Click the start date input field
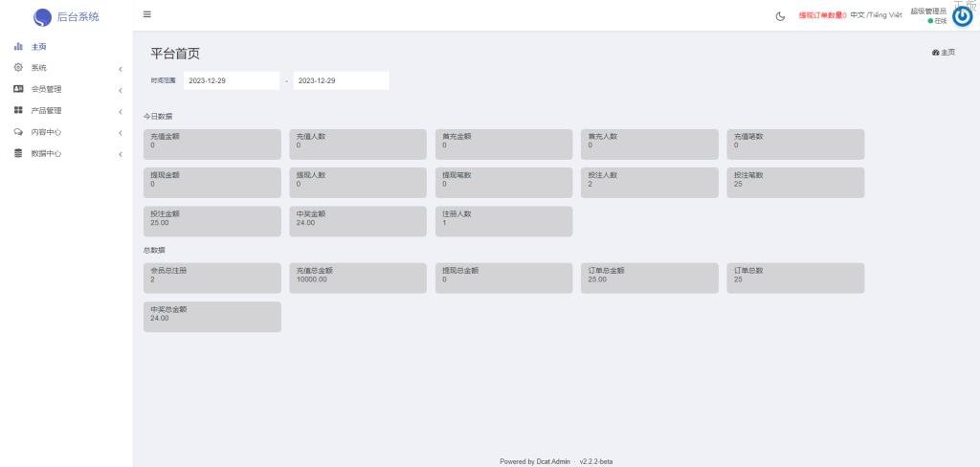The width and height of the screenshot is (980, 467). 231,80
